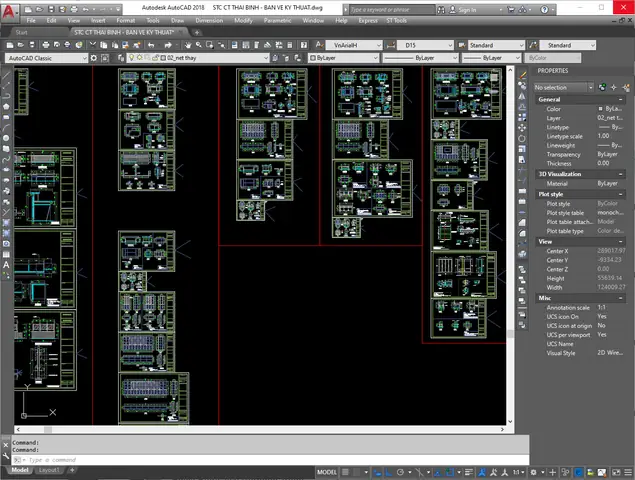Viewport: 635px width, 480px height.
Task: Click the search keyword input box
Action: [392, 9]
